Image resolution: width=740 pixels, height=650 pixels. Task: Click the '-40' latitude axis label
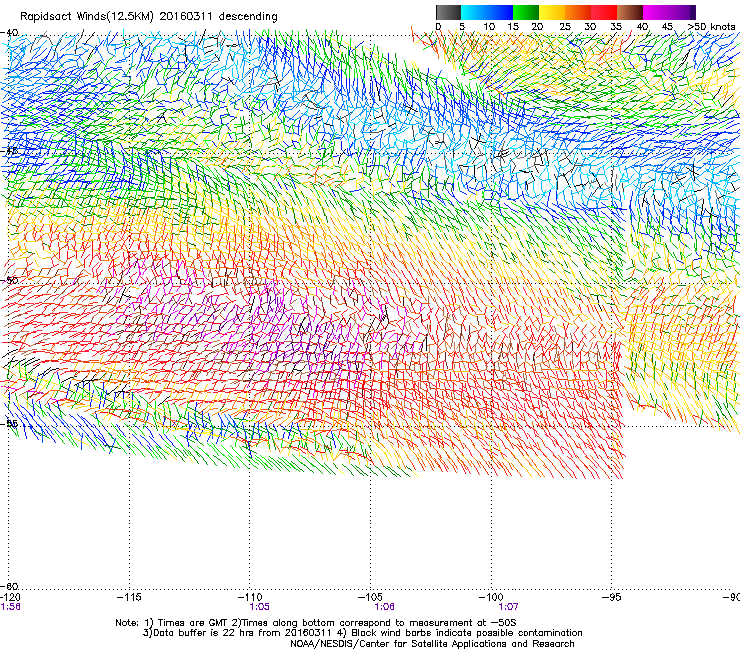click(x=9, y=33)
